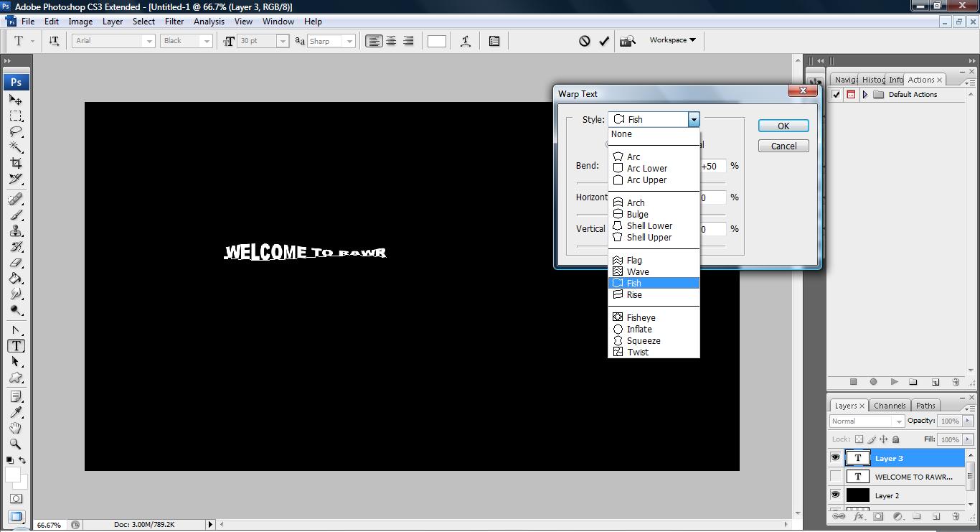Select the Rectangular Marquee tool
The height and width of the screenshot is (532, 980).
click(16, 116)
